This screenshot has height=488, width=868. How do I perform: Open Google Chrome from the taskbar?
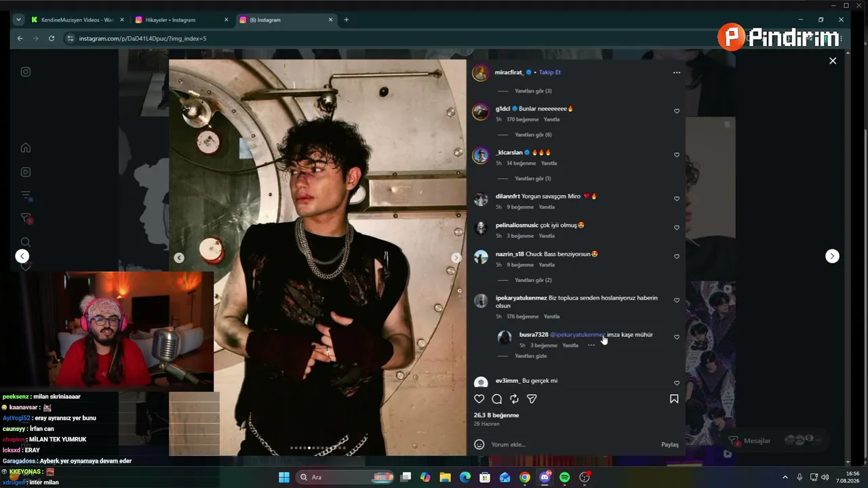[x=525, y=477]
